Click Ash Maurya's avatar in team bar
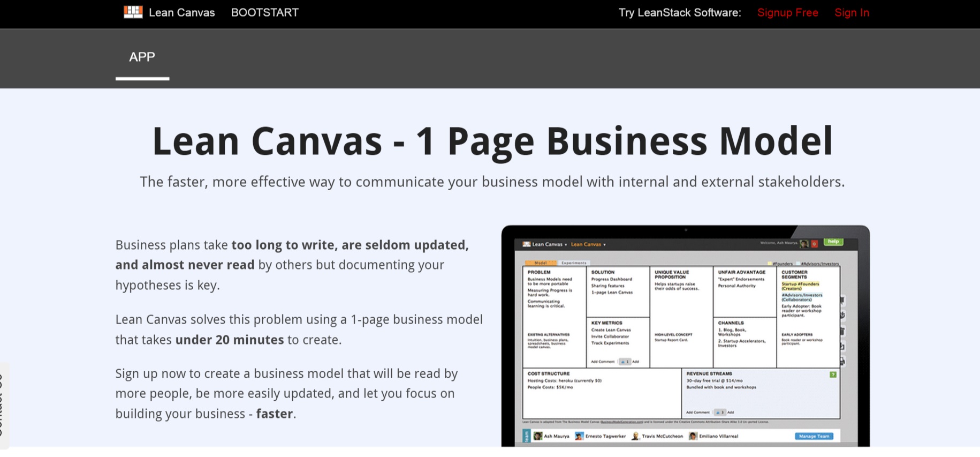 (x=538, y=436)
